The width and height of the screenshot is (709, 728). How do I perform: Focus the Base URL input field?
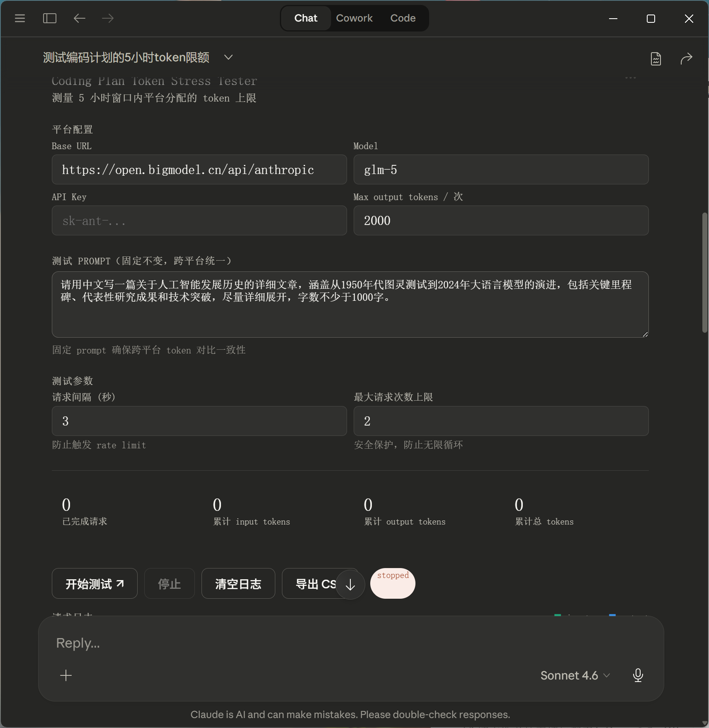(x=199, y=170)
